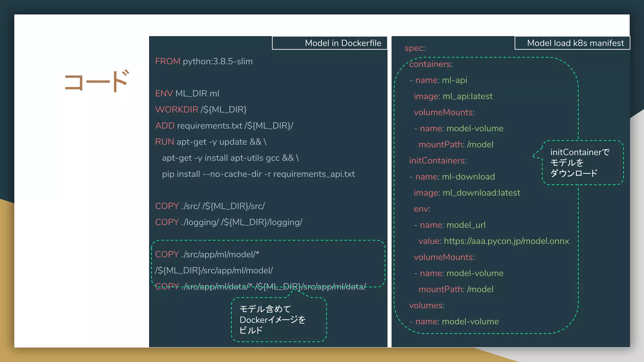Click the 'initContainers:' key
644x362 pixels.
438,161
